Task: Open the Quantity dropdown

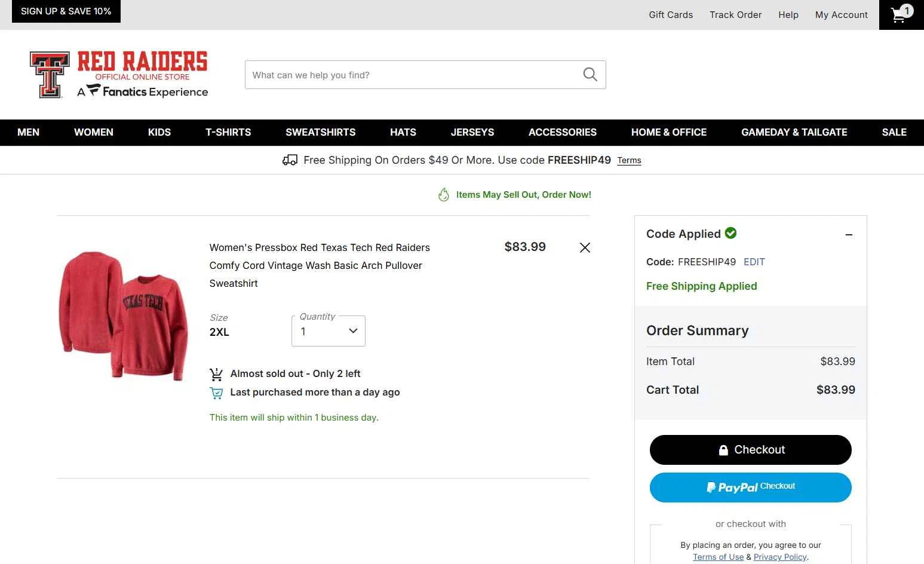Action: point(329,331)
